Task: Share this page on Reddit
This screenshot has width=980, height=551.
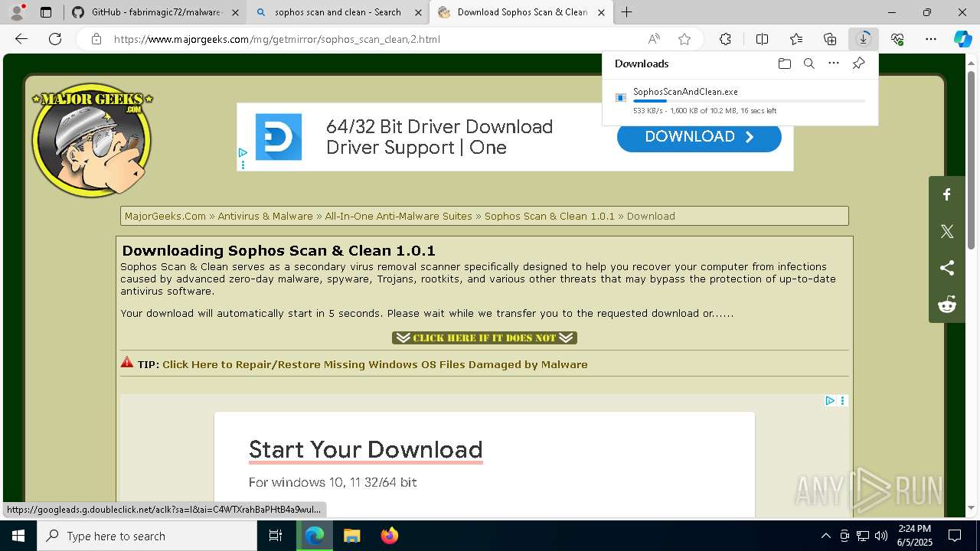Action: coord(947,305)
